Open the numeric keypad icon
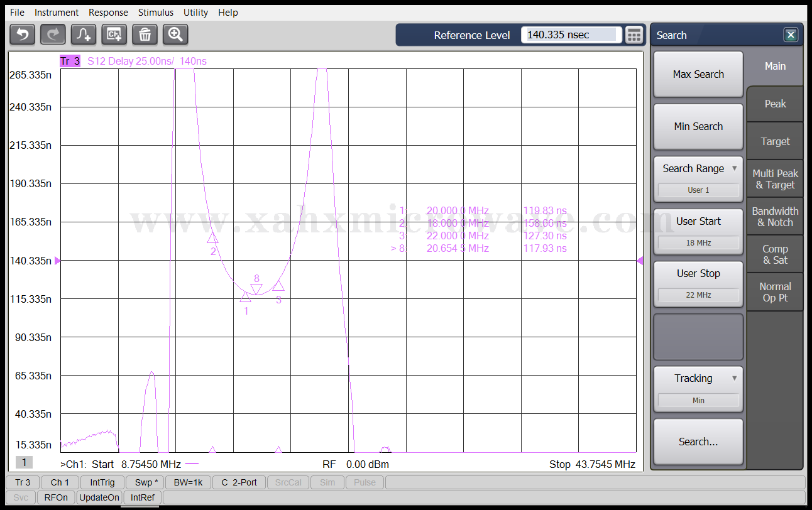This screenshot has height=510, width=812. (x=634, y=35)
